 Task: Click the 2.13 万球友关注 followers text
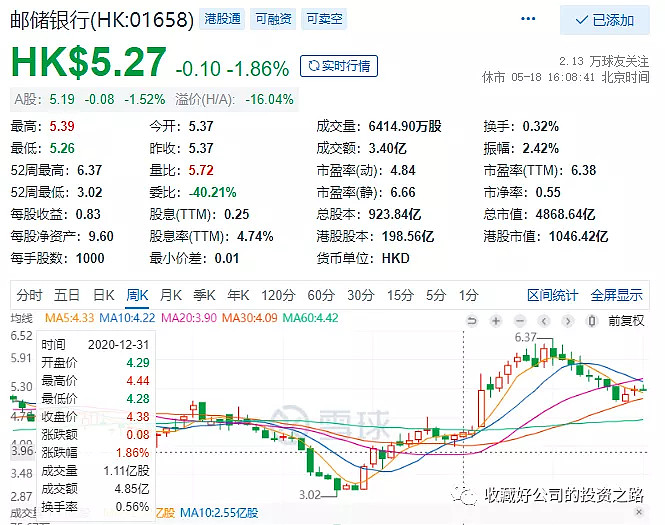(604, 61)
